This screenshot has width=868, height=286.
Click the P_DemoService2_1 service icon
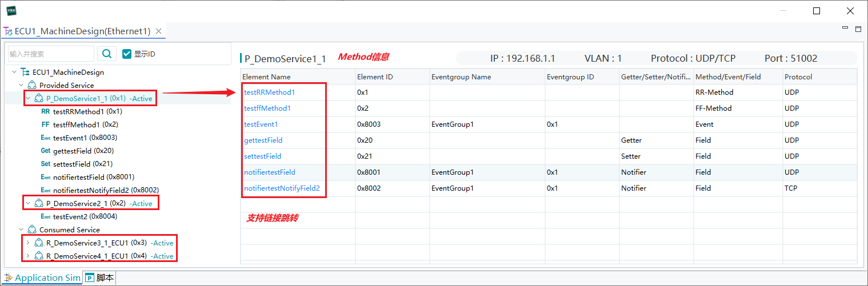[39, 203]
